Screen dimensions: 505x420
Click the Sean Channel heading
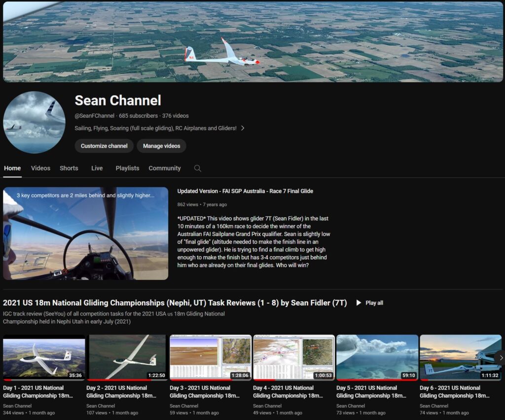tap(118, 101)
